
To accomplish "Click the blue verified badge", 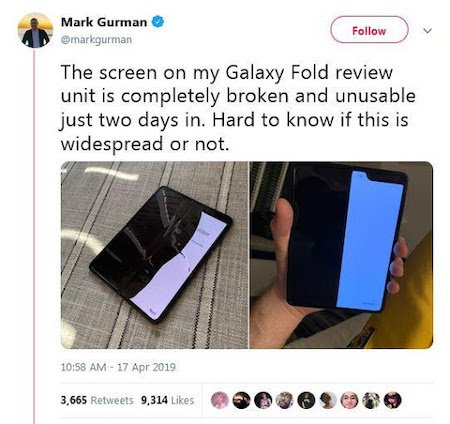I will (158, 22).
